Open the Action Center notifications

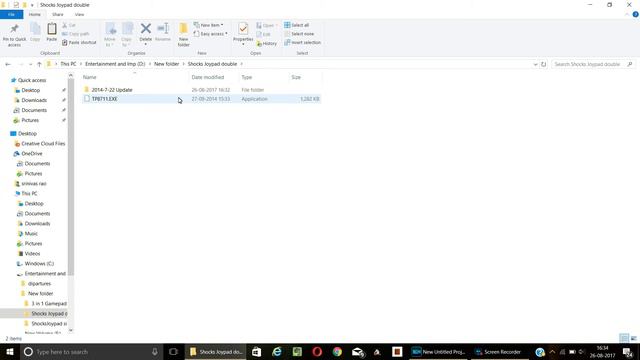coord(628,352)
